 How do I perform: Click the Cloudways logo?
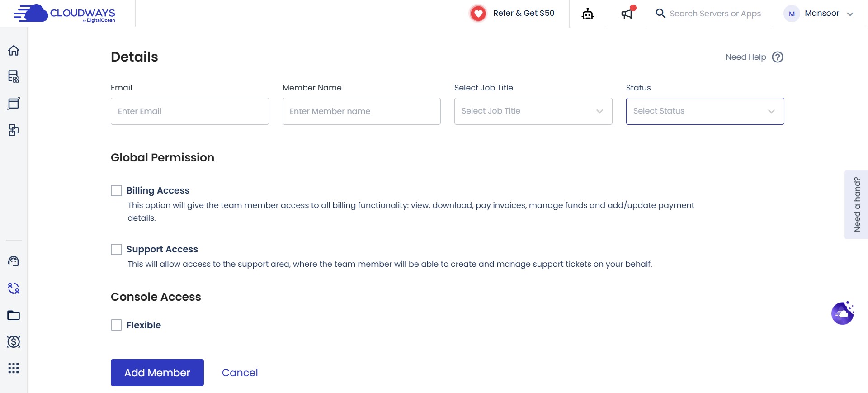coord(64,14)
